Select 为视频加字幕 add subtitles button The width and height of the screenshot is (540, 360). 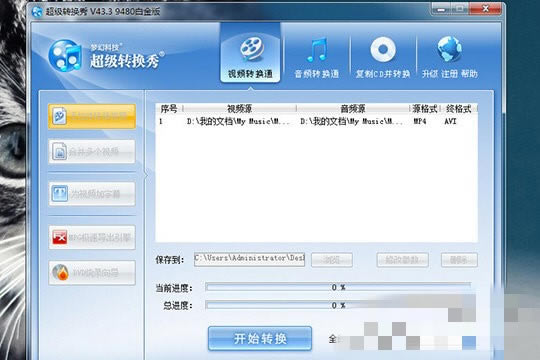pos(92,194)
